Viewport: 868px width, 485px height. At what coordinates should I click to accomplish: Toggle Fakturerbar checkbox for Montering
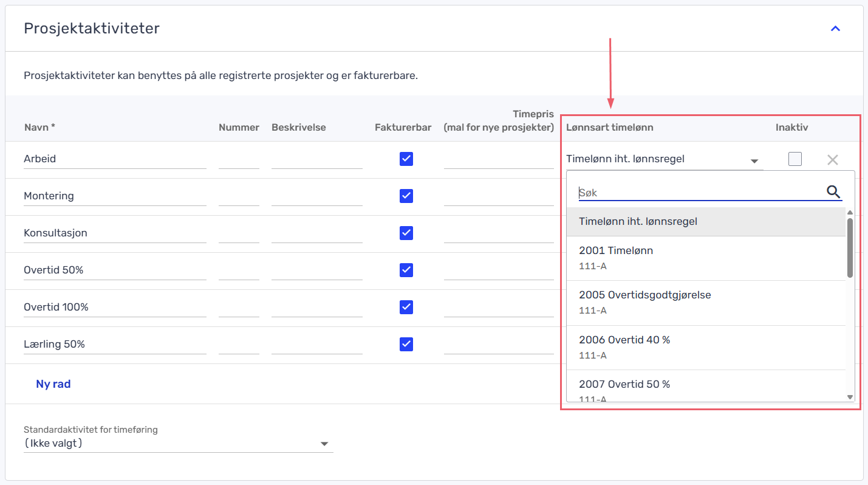(x=406, y=196)
